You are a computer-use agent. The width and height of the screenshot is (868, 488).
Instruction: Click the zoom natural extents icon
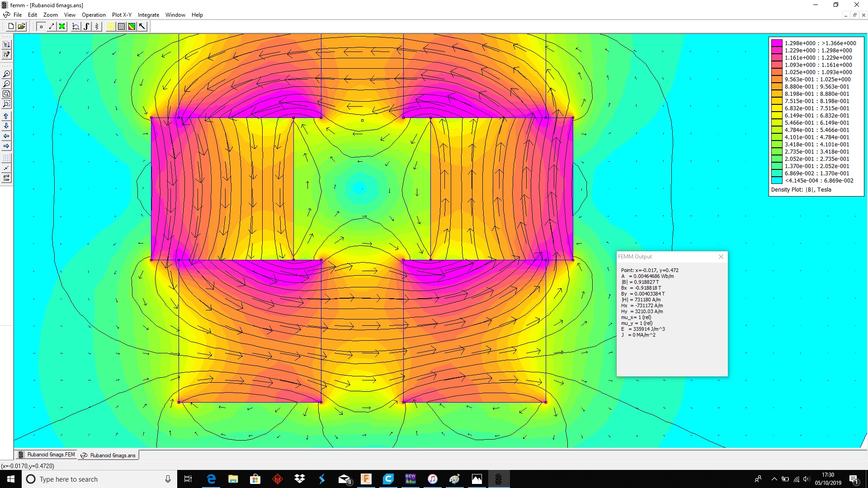pyautogui.click(x=6, y=94)
